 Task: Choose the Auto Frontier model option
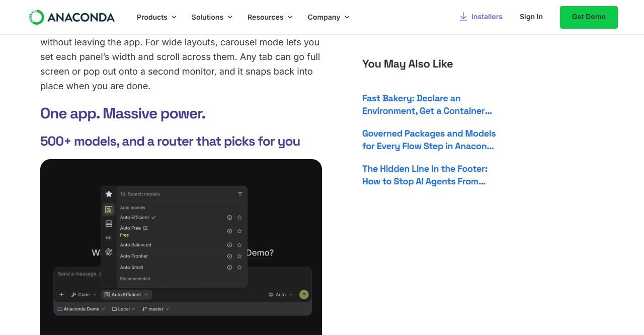pos(134,256)
